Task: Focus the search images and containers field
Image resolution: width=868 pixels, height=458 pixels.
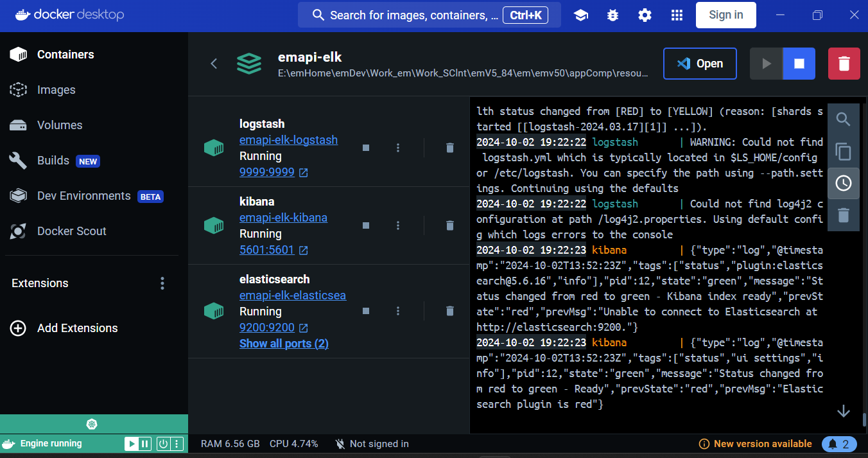Action: tap(411, 15)
